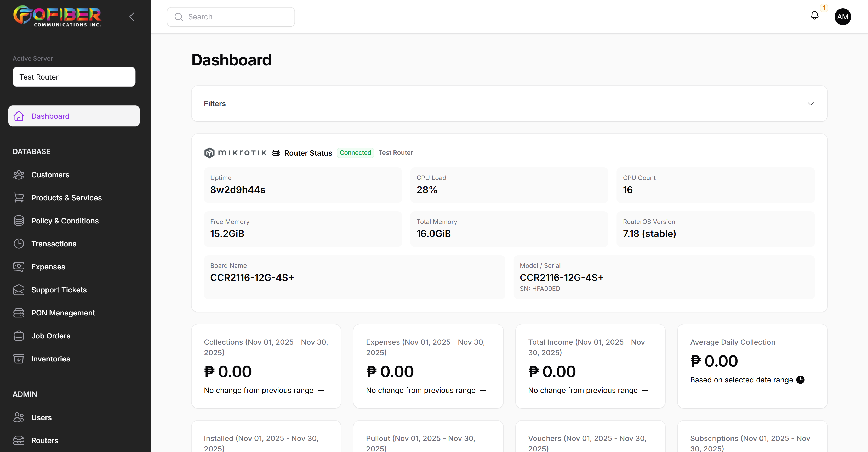
Task: Click the Transactions clock icon
Action: (x=19, y=244)
